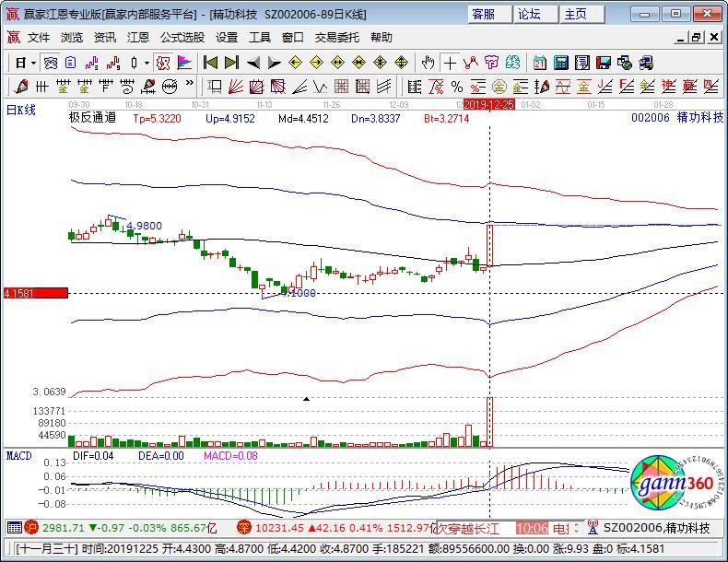Click the 日K线 chart label
Screen dimensions: 728x562
click(x=21, y=111)
